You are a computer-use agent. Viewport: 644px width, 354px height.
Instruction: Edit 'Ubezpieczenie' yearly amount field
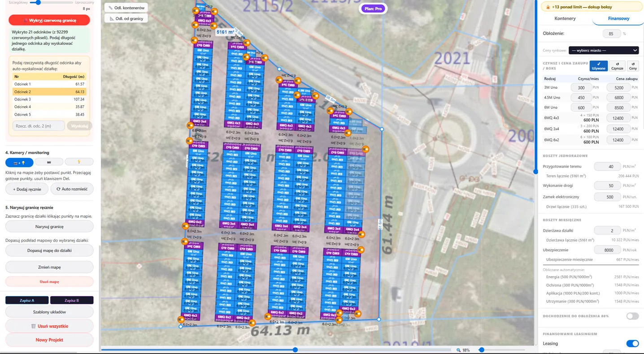point(608,250)
